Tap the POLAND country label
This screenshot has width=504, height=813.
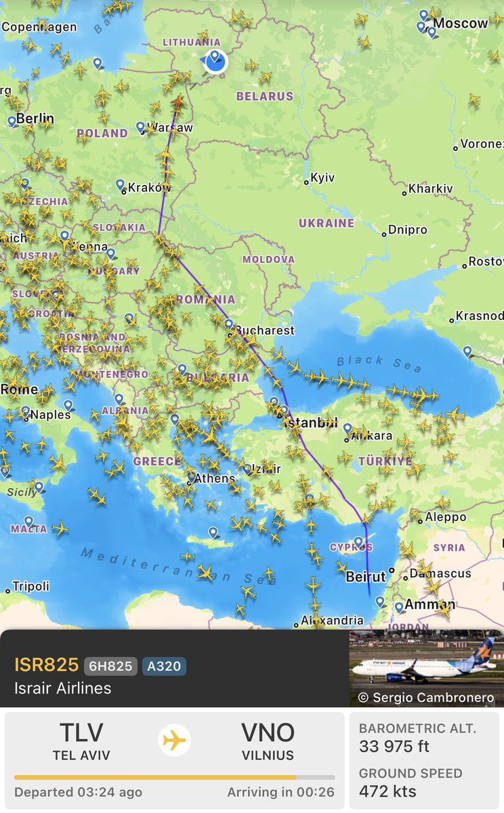click(102, 133)
